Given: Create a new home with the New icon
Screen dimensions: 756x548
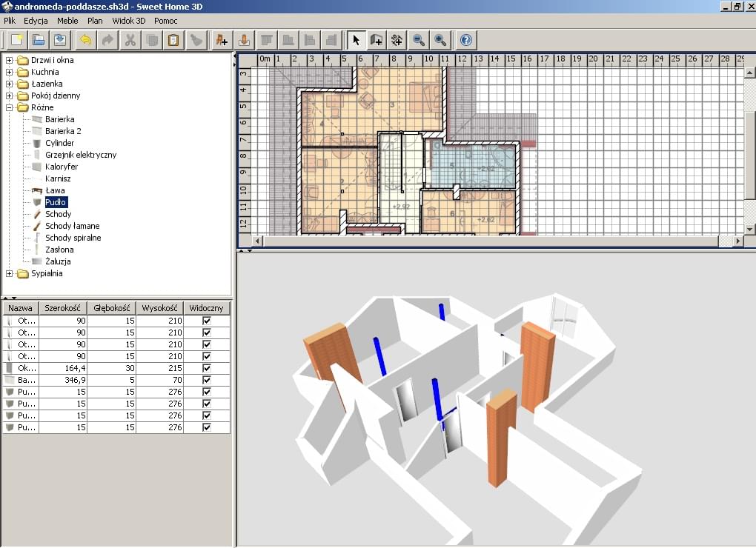Looking at the screenshot, I should [x=17, y=40].
